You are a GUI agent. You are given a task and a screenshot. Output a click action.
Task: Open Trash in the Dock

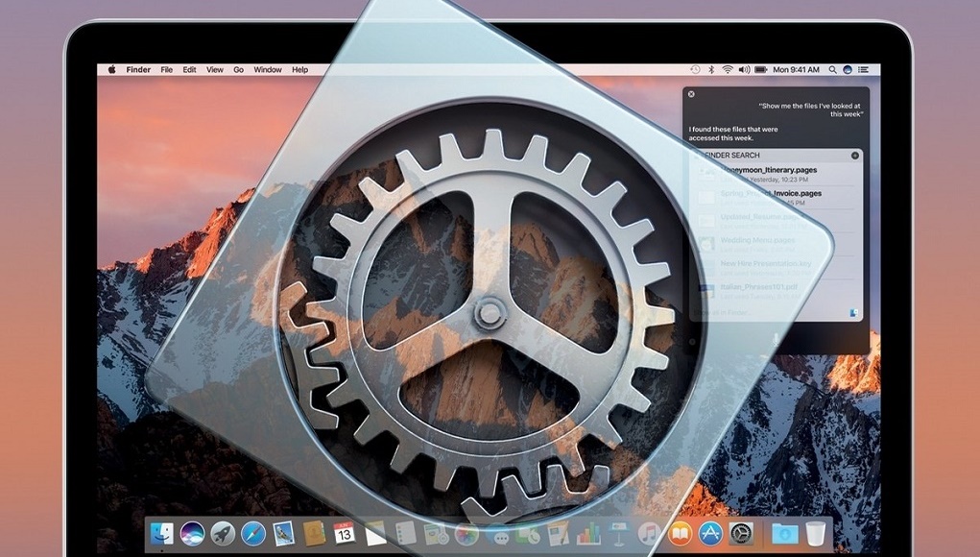pyautogui.click(x=816, y=534)
